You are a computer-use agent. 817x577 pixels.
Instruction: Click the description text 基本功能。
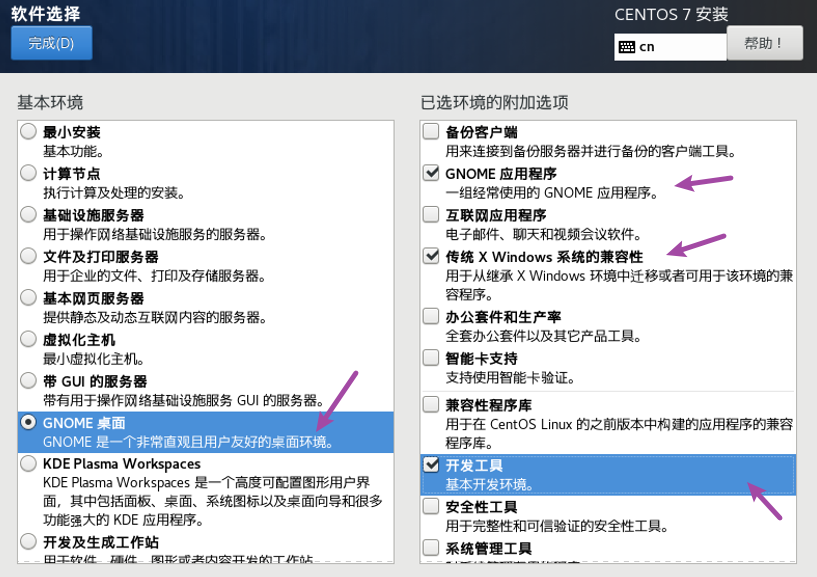click(x=73, y=151)
